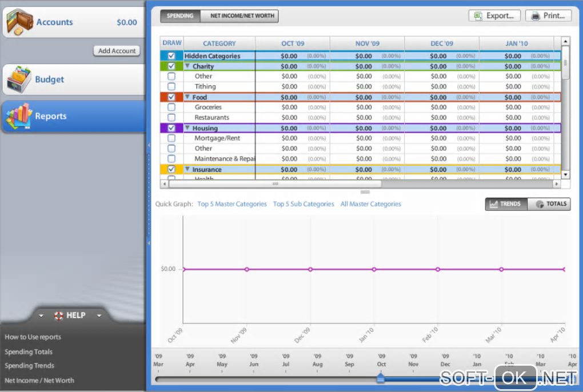Screen dimensions: 583x392
Task: Check Draw for Mortgage/Rent
Action: coord(171,138)
